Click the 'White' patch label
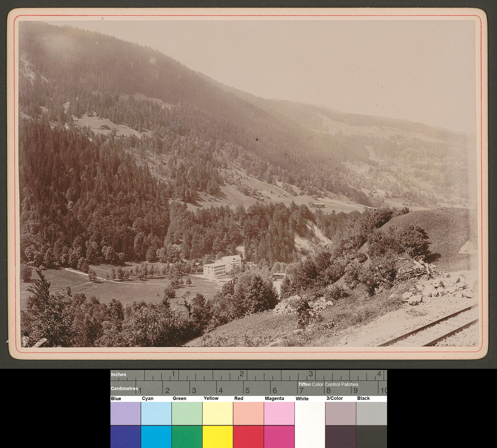 pyautogui.click(x=302, y=399)
